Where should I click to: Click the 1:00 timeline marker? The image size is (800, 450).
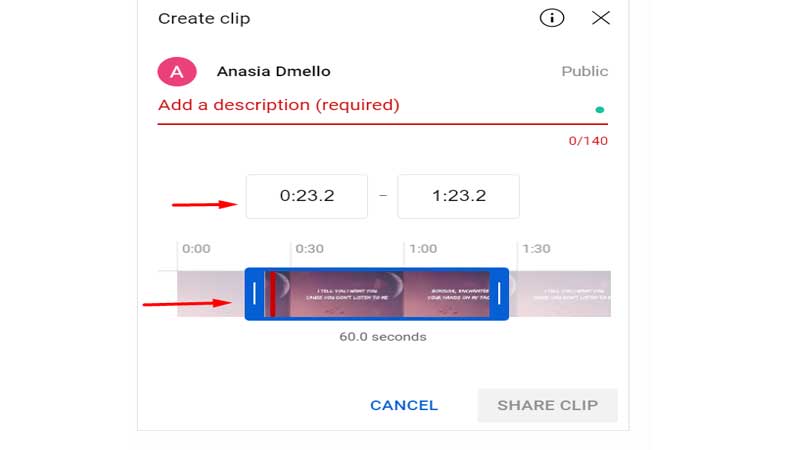pos(423,249)
